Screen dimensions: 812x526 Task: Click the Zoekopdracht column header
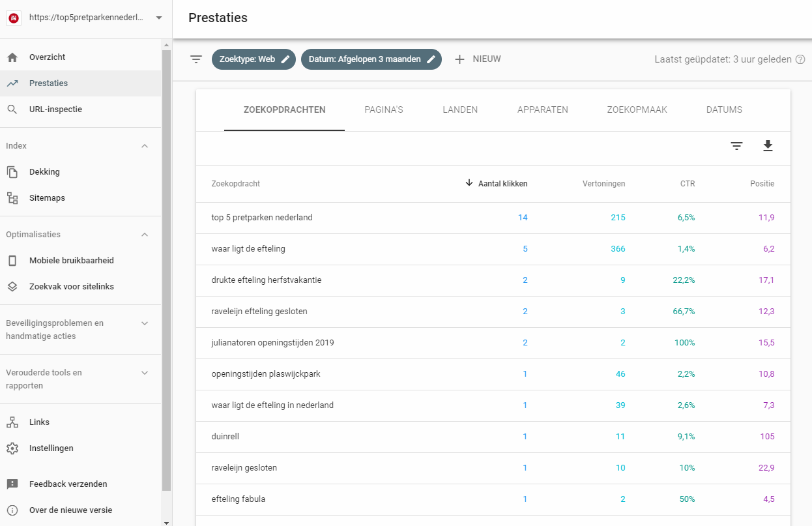(x=236, y=184)
